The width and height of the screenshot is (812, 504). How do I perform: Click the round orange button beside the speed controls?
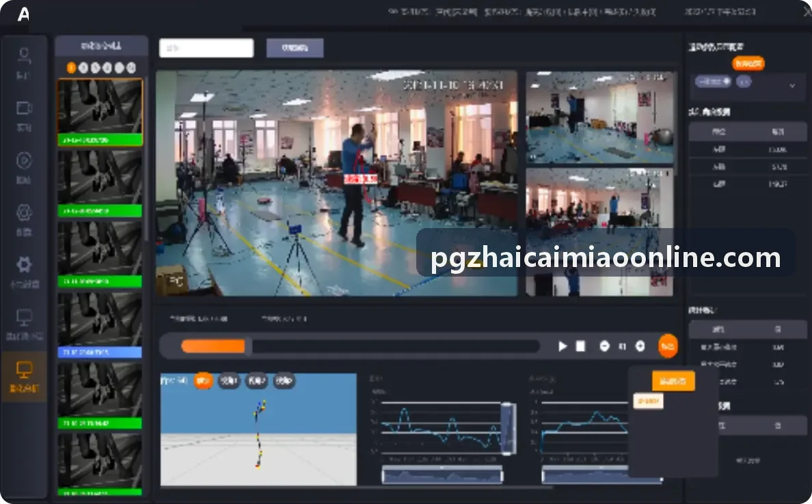click(x=668, y=346)
